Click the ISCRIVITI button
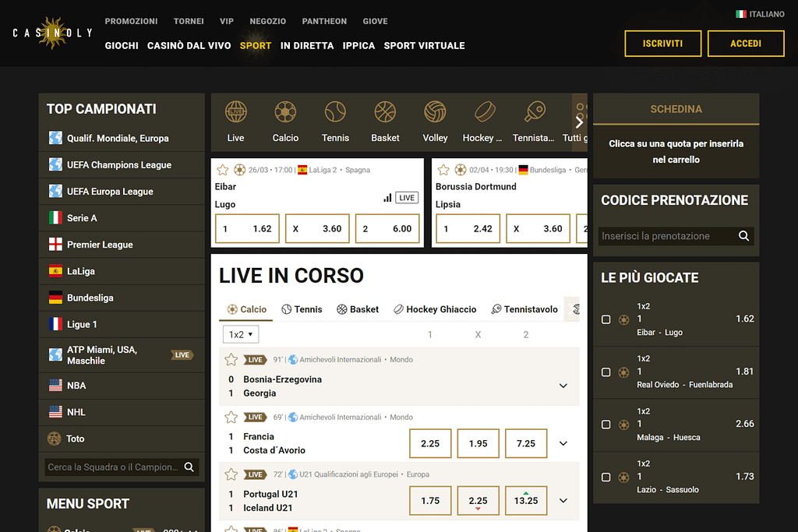The width and height of the screenshot is (798, 532). click(x=662, y=44)
